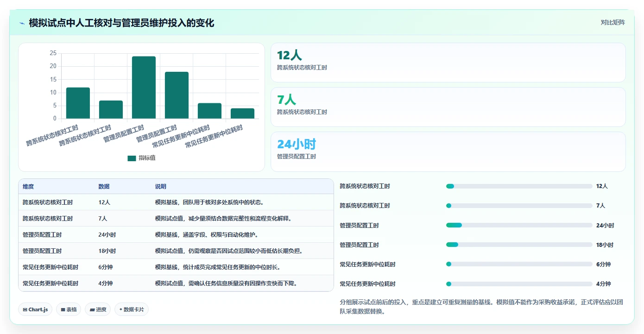Click the progress bar in the 7人 row
Viewport: 644px width, 334px height.
pos(519,206)
